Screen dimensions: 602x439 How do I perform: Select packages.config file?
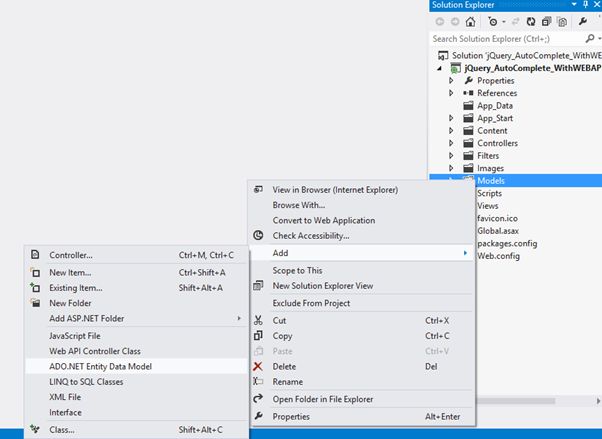point(507,244)
